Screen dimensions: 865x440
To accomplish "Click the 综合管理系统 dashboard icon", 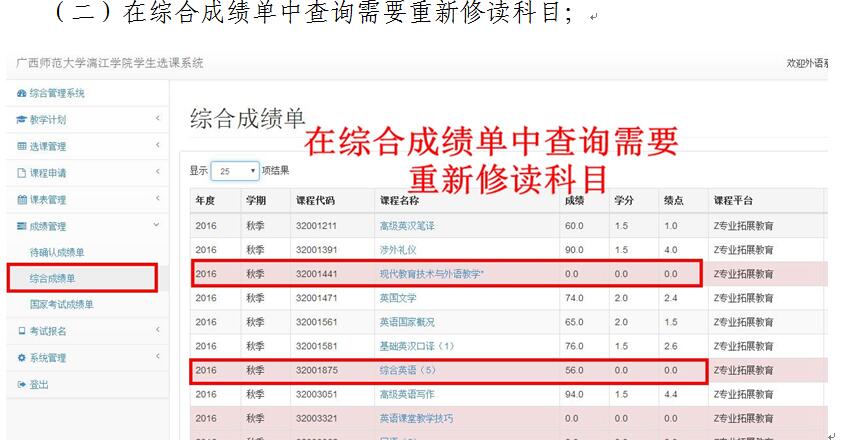I will point(22,94).
